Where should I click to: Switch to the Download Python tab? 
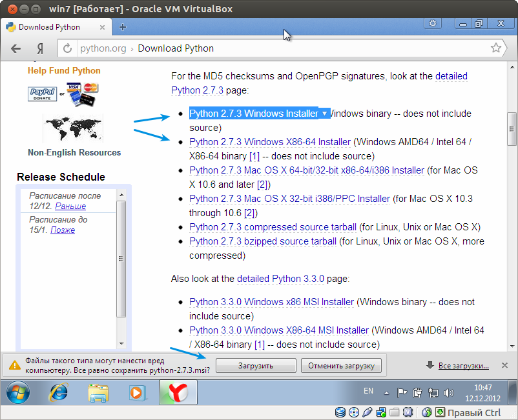[x=56, y=27]
